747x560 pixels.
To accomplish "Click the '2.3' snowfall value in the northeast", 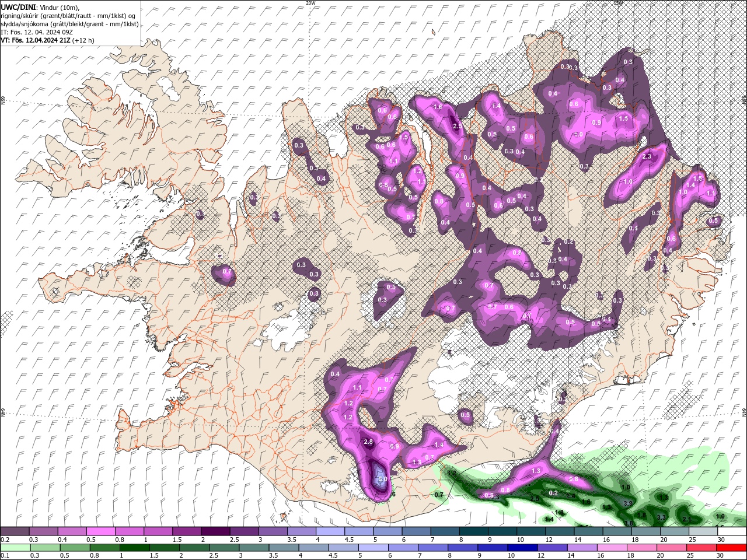I will (x=647, y=156).
